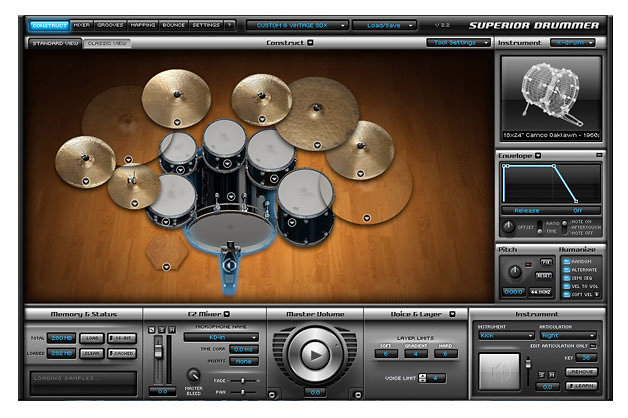Toggle the Cached memory button
Viewport: 628px width, 418px height.
[122, 354]
